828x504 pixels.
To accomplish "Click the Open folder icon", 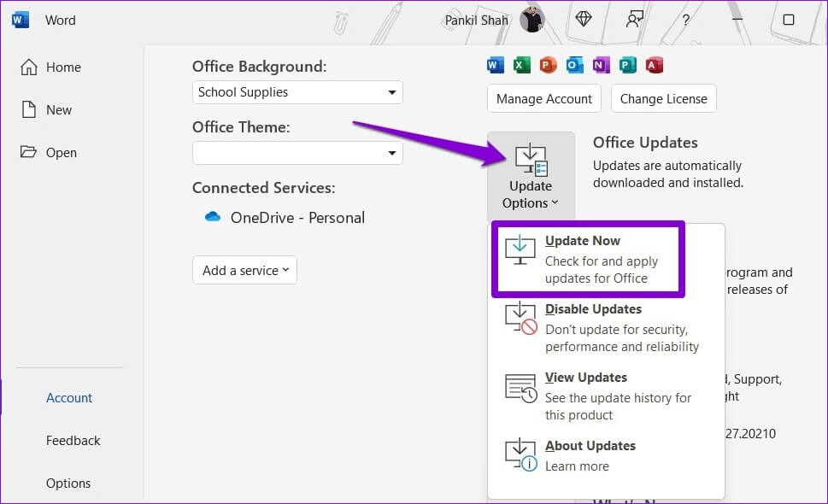I will tap(28, 152).
